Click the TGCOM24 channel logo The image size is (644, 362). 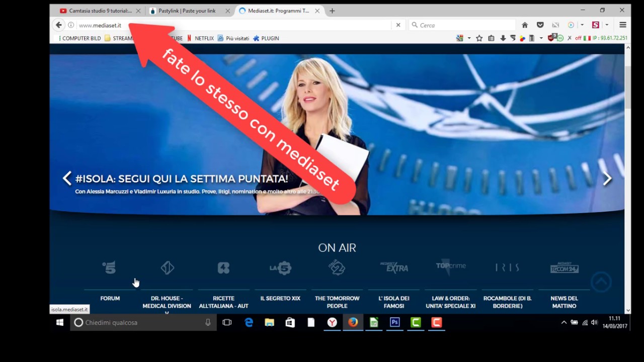tap(565, 267)
